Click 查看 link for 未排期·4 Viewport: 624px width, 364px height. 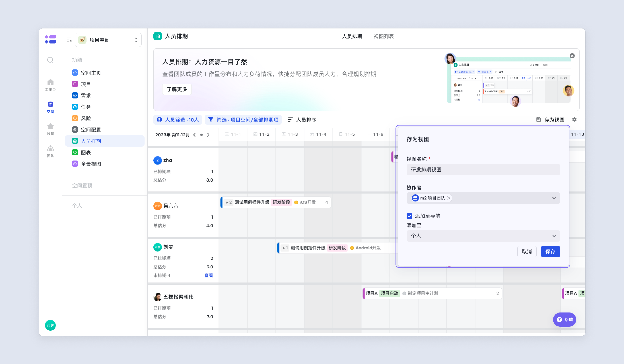pyautogui.click(x=208, y=275)
